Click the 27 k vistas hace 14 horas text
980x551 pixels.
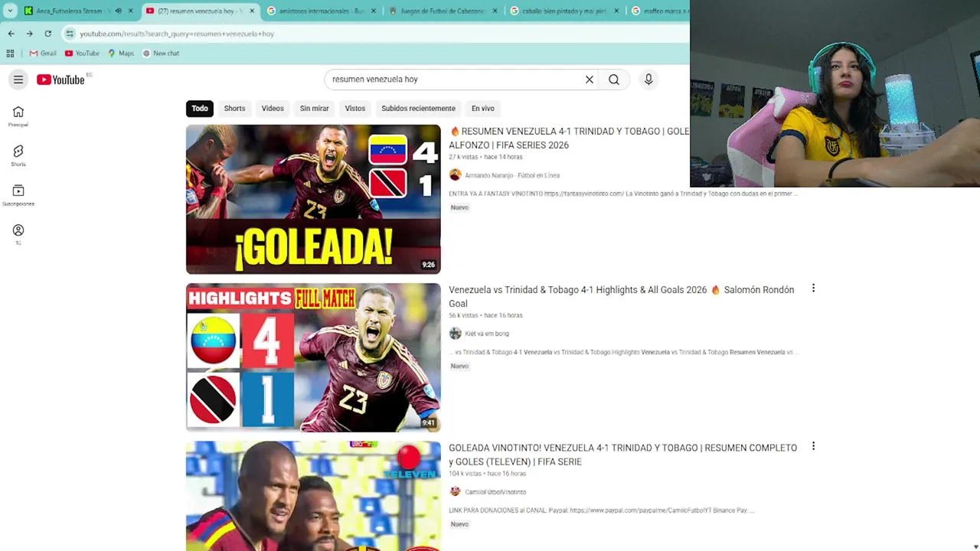point(485,157)
